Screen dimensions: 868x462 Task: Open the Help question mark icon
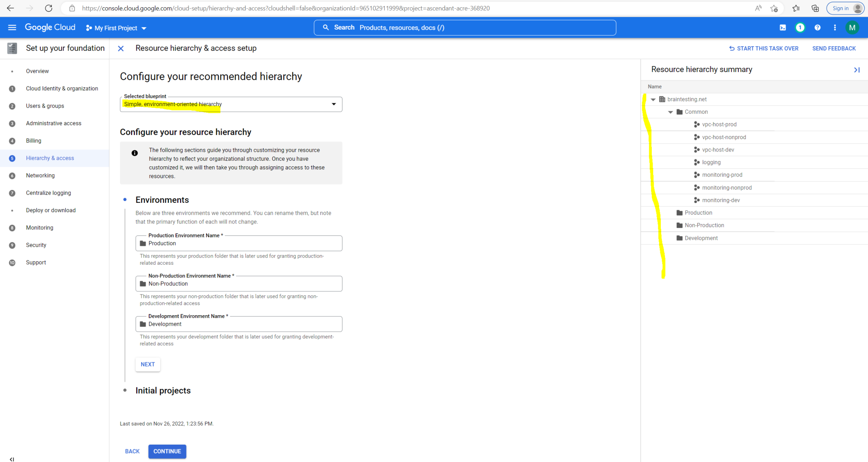(x=817, y=27)
